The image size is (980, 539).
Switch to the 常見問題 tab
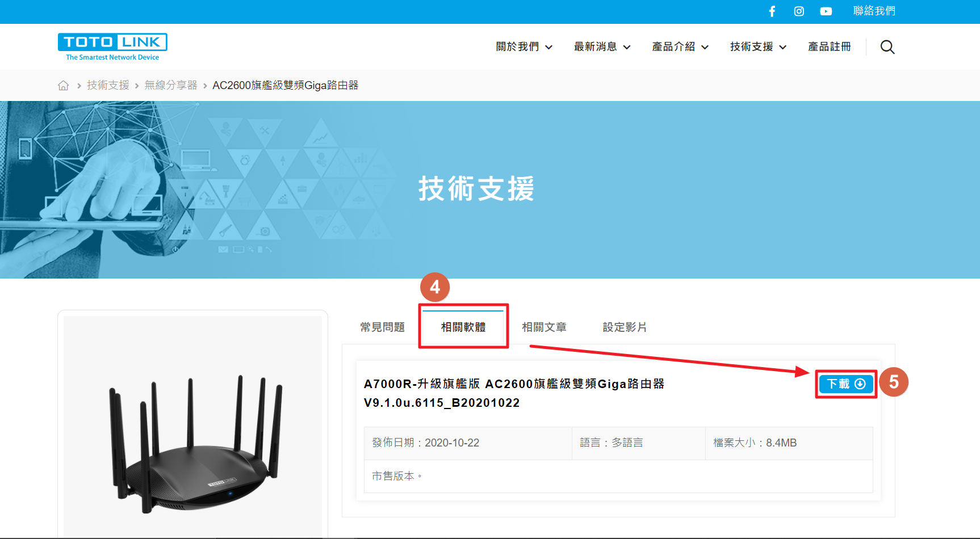tap(383, 327)
